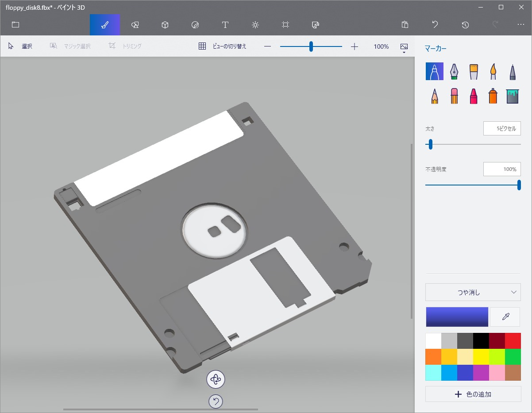The width and height of the screenshot is (532, 413).
Task: Expand the view options dropdown near zoom
Action: [404, 48]
